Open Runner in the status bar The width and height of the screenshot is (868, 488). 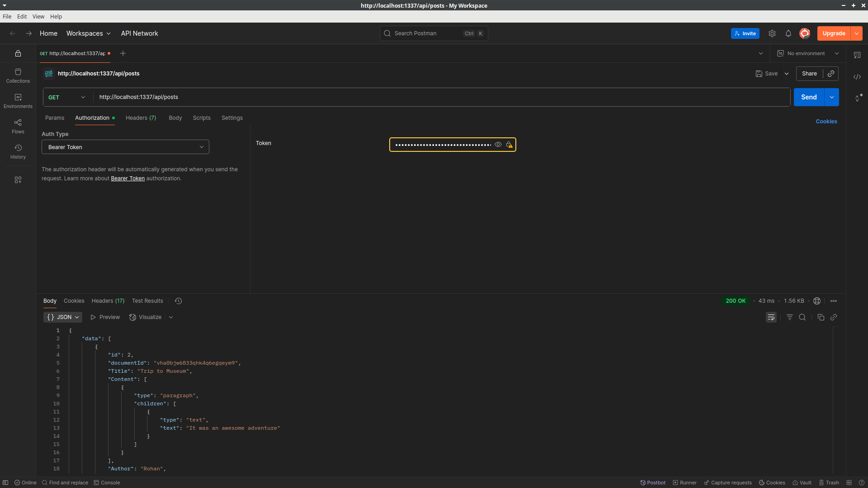click(x=684, y=483)
